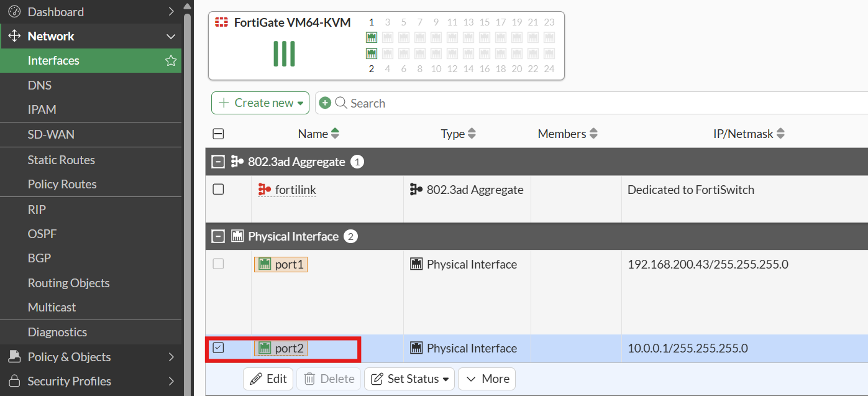Toggle the select-all header checkbox
This screenshot has height=396, width=868.
(218, 133)
